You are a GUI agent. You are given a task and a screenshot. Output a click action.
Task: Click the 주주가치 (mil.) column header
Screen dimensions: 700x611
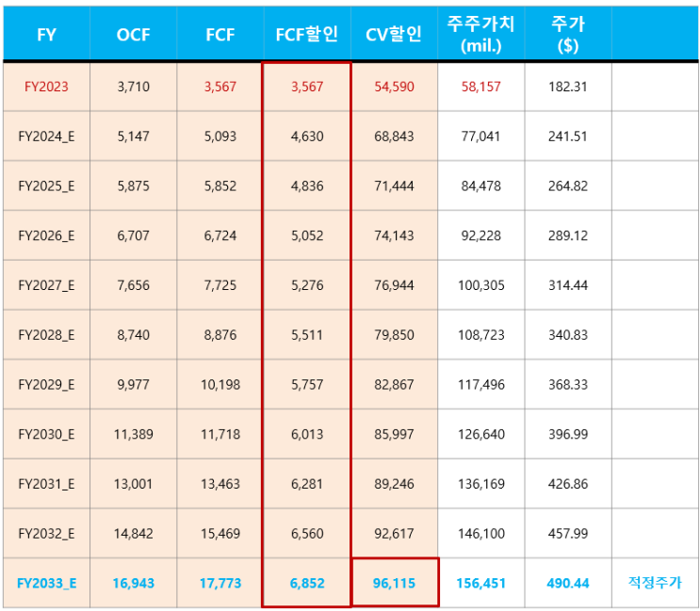point(480,34)
